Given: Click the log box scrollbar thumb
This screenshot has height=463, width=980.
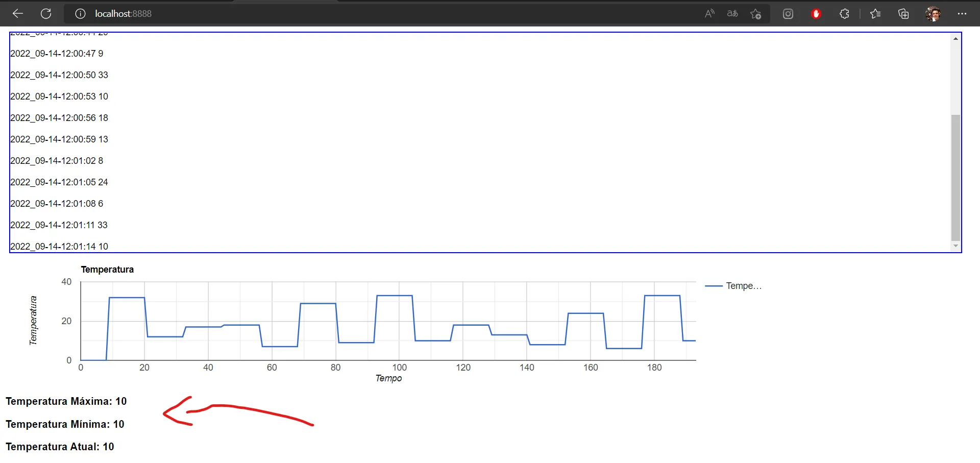Looking at the screenshot, I should (955, 177).
